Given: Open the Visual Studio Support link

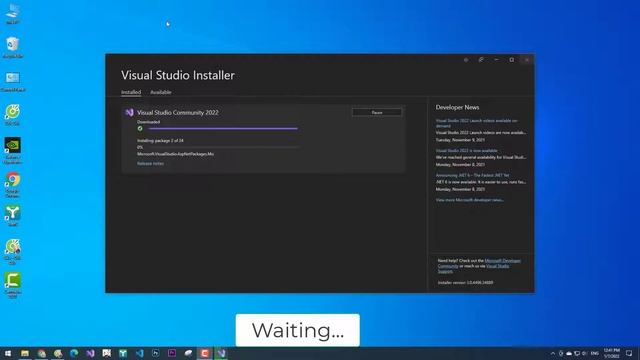Looking at the screenshot, I should pyautogui.click(x=497, y=266).
